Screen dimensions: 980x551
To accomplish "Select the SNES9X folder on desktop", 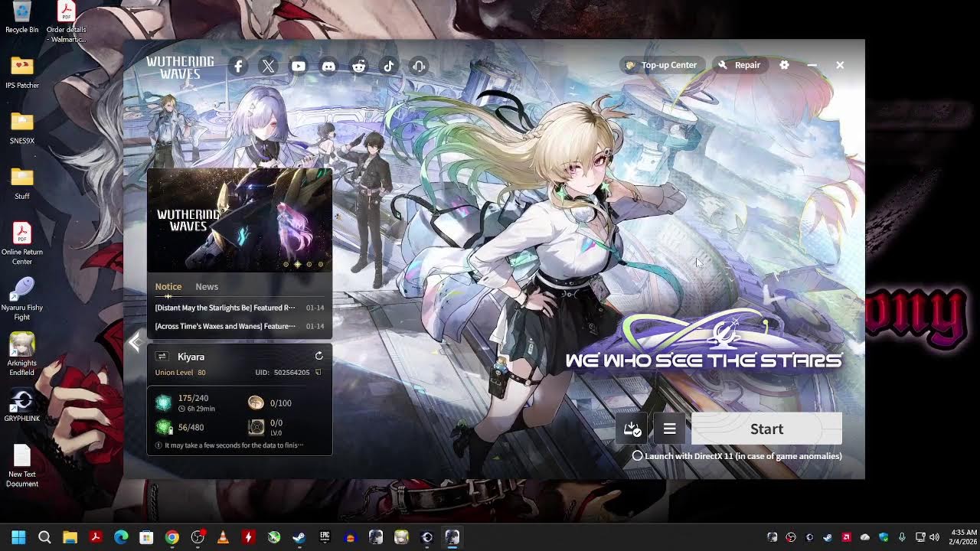I will click(21, 129).
